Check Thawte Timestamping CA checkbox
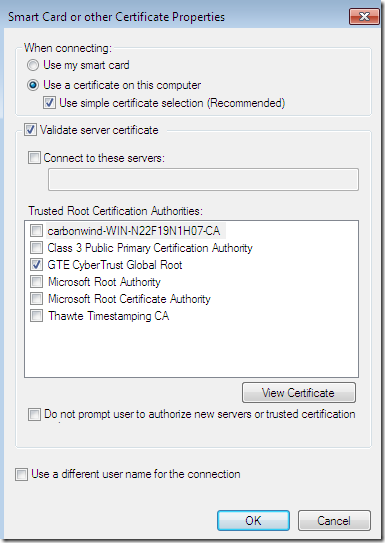The image size is (385, 543). [x=37, y=316]
